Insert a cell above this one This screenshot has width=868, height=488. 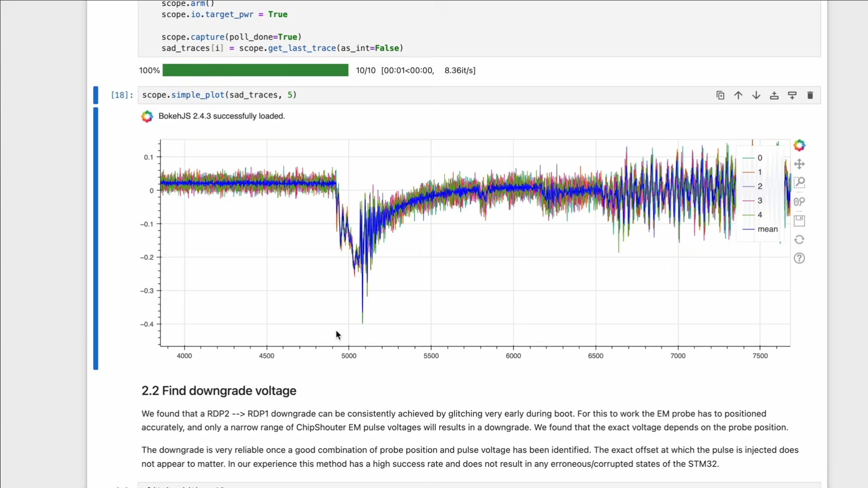click(774, 95)
